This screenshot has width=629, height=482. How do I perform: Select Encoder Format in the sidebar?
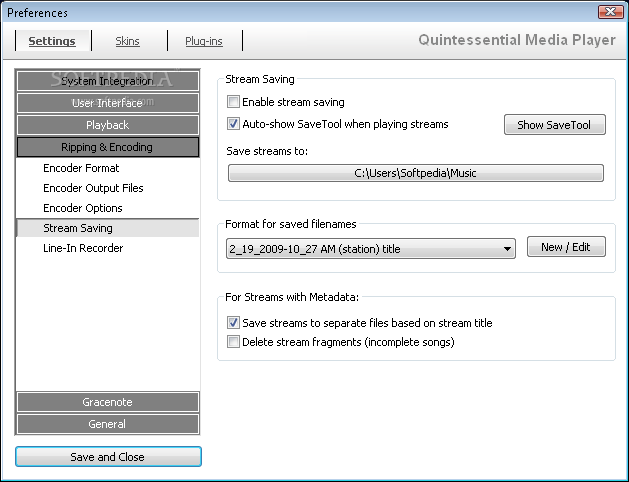pyautogui.click(x=108, y=168)
